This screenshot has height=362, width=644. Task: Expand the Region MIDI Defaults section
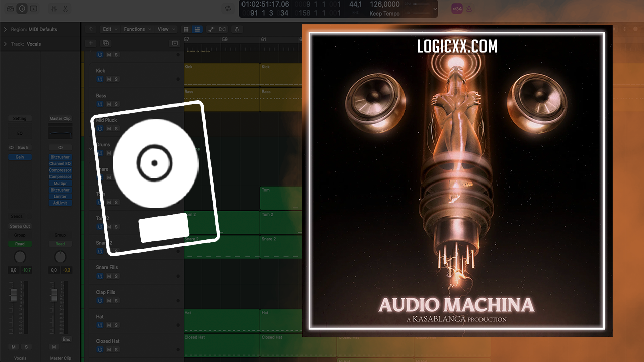[x=5, y=29]
